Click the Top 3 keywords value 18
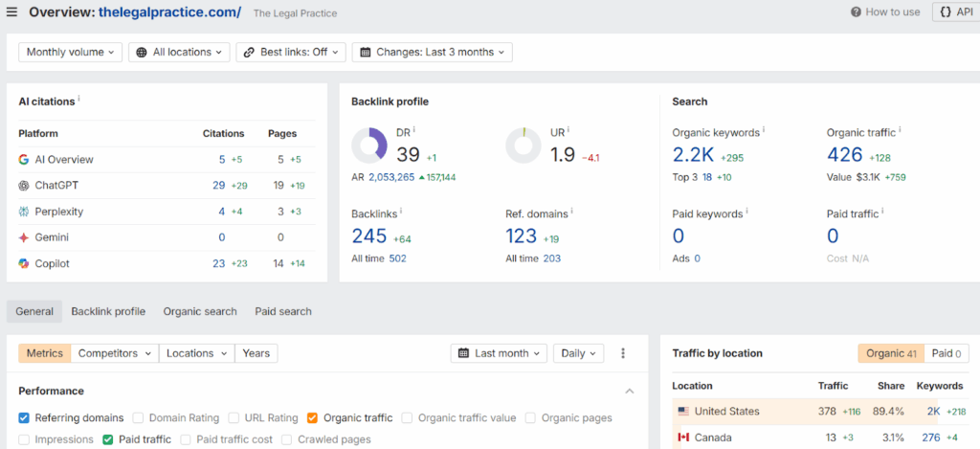This screenshot has width=980, height=449. point(707,177)
